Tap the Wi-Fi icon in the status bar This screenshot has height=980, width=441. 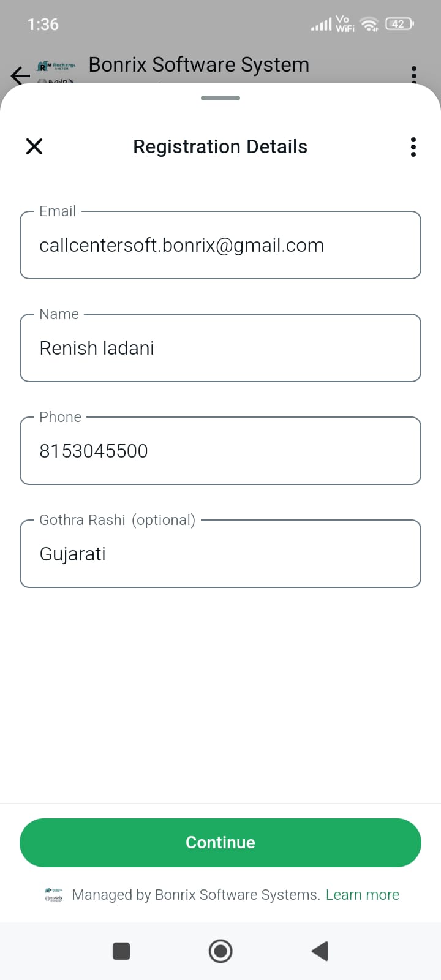tap(369, 24)
